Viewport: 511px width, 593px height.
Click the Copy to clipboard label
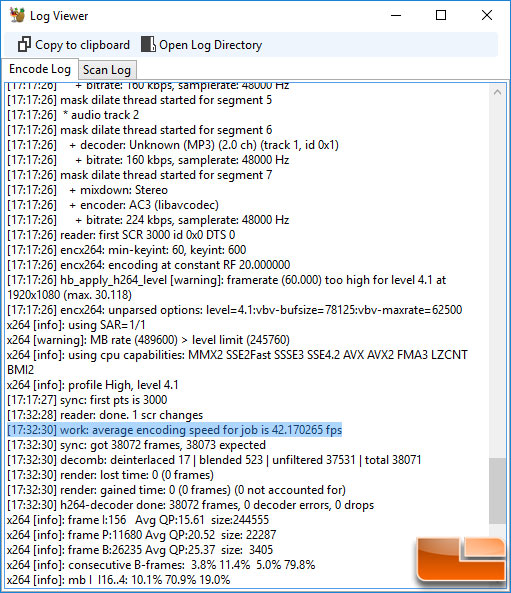click(x=82, y=45)
